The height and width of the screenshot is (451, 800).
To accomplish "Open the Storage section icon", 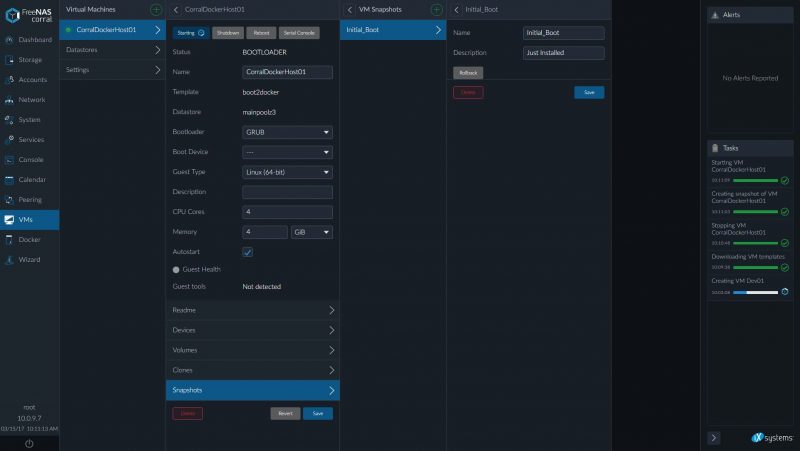I will 9,60.
